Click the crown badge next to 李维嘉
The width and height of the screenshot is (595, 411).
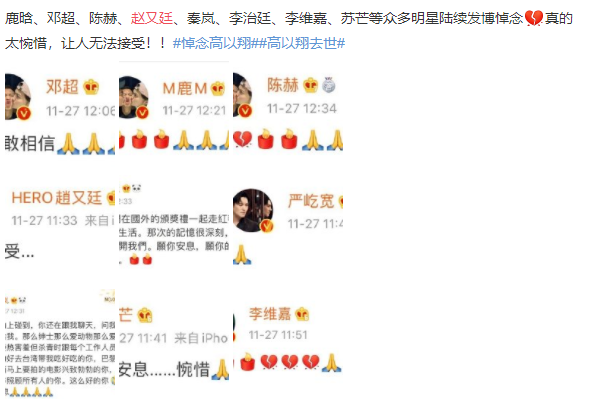click(302, 314)
